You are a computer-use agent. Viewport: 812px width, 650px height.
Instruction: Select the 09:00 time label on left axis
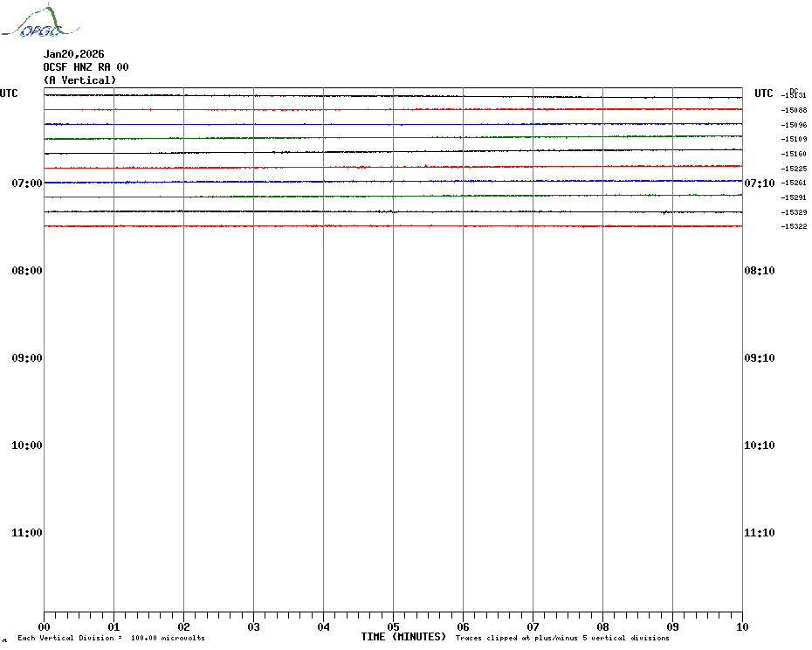(x=27, y=358)
